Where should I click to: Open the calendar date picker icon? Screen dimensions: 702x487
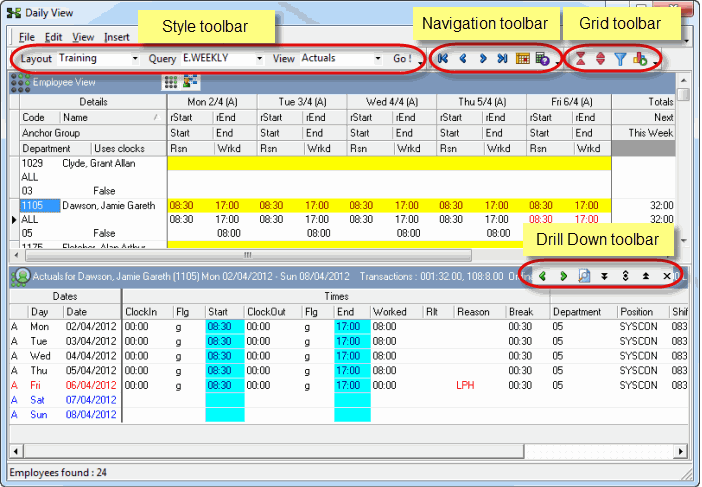tap(522, 58)
